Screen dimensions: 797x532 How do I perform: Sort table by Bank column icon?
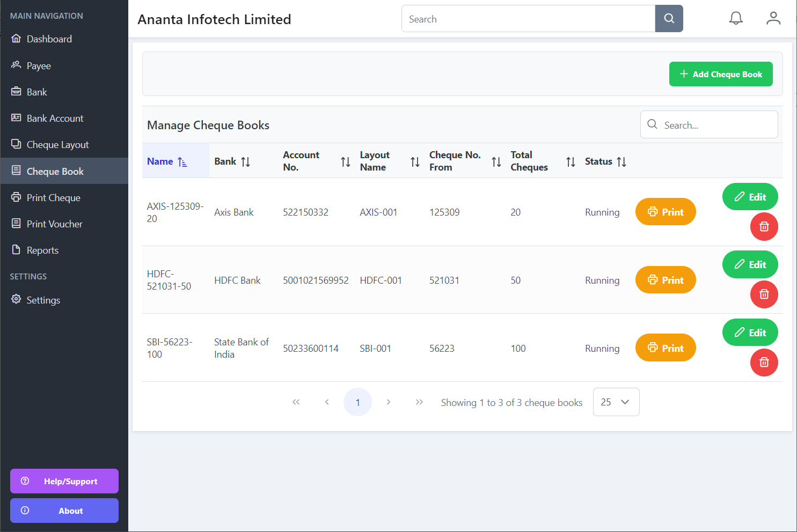(x=246, y=162)
